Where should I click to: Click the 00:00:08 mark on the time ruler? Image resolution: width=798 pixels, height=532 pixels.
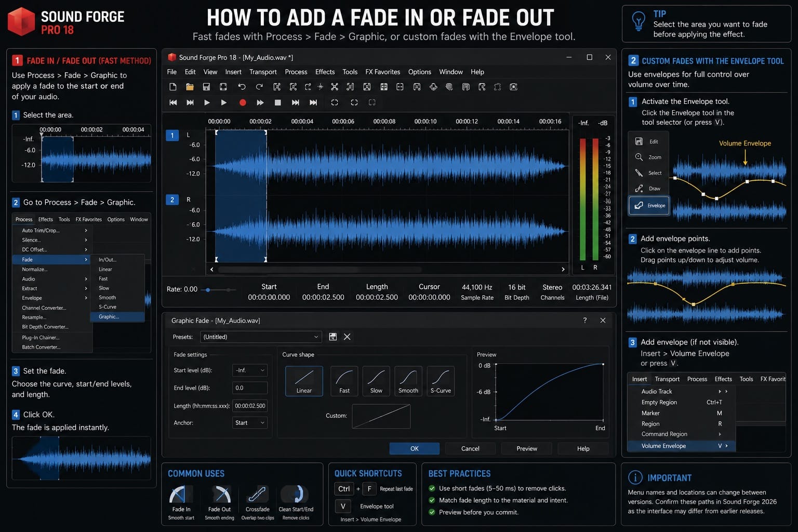(x=384, y=122)
